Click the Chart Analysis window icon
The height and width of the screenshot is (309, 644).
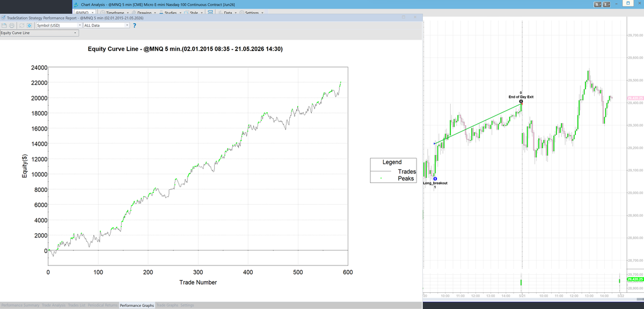[x=76, y=4]
